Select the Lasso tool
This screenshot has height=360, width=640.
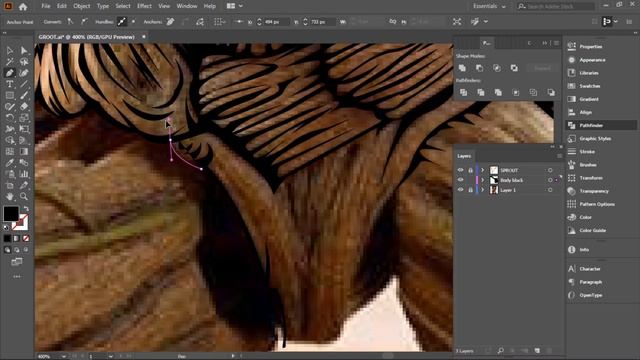(x=24, y=62)
